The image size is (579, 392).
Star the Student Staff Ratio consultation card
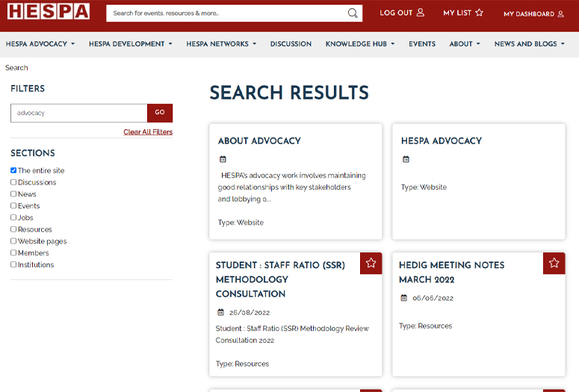point(371,263)
